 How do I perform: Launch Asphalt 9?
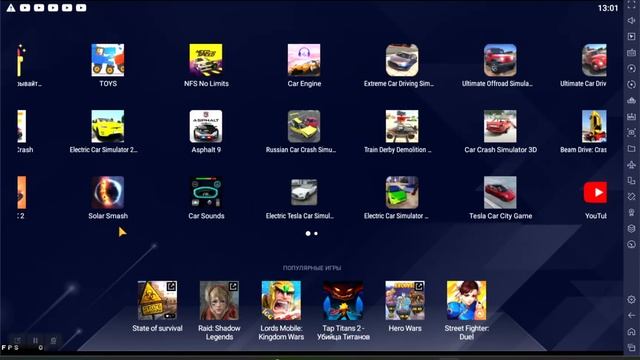pyautogui.click(x=206, y=126)
